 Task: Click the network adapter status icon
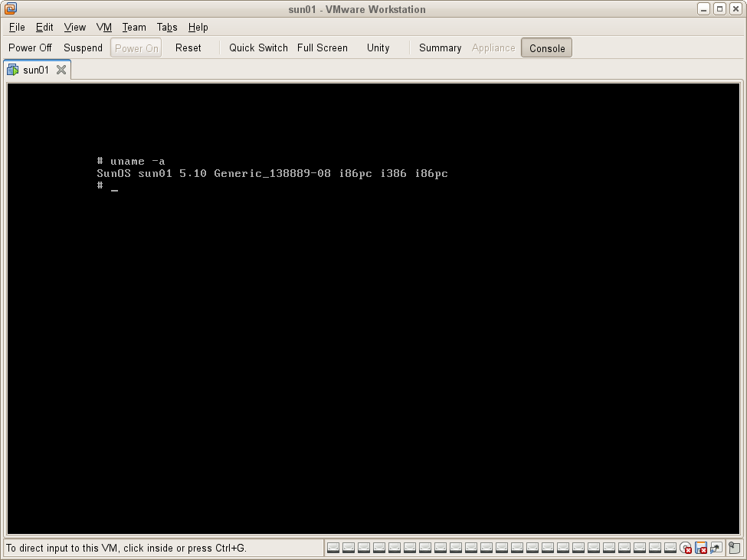click(x=716, y=548)
